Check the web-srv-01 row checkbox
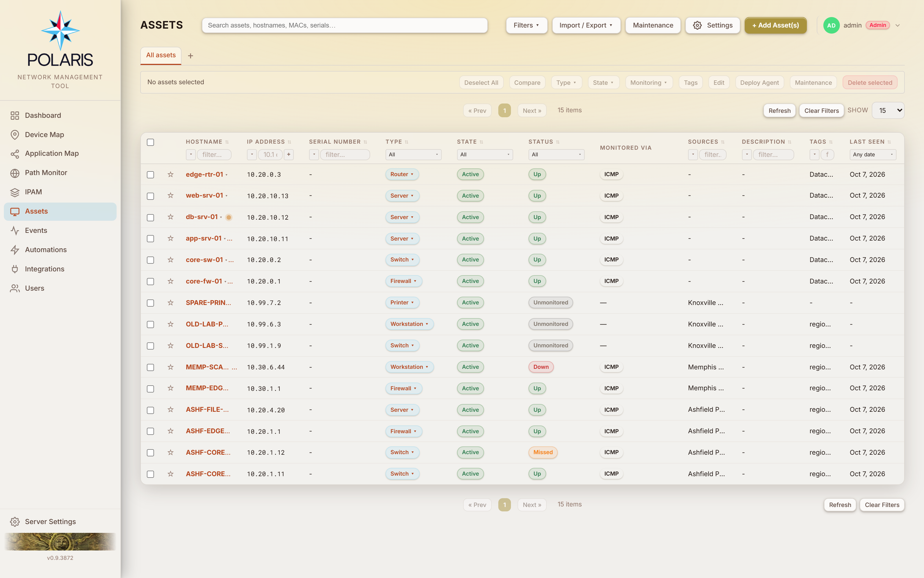The image size is (924, 578). point(150,196)
